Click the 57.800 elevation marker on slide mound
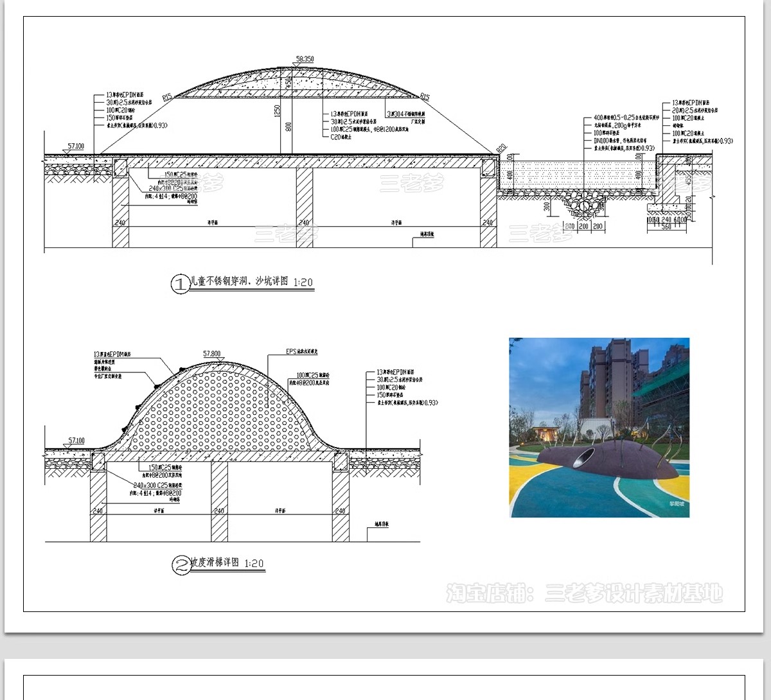The image size is (771, 700). [x=211, y=358]
